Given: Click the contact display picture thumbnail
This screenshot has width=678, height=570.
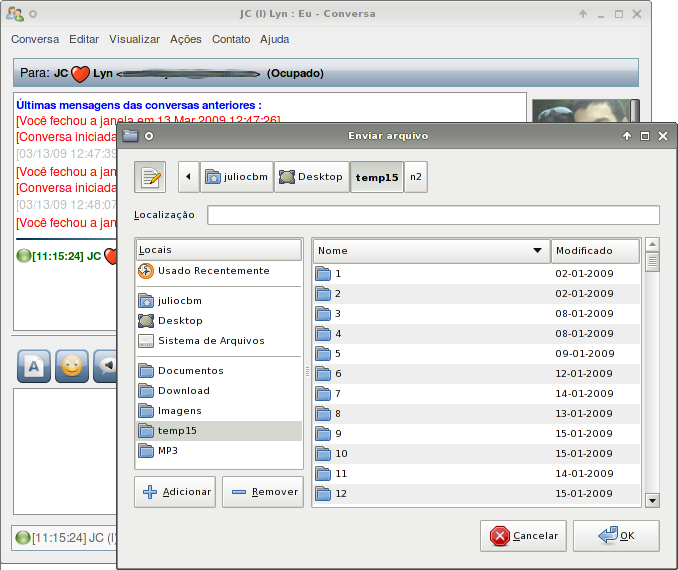Looking at the screenshot, I should [581, 111].
